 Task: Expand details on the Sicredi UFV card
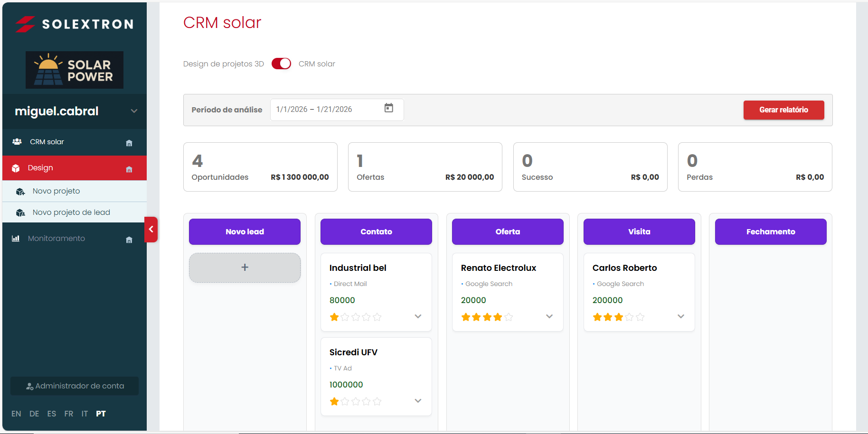(x=418, y=401)
